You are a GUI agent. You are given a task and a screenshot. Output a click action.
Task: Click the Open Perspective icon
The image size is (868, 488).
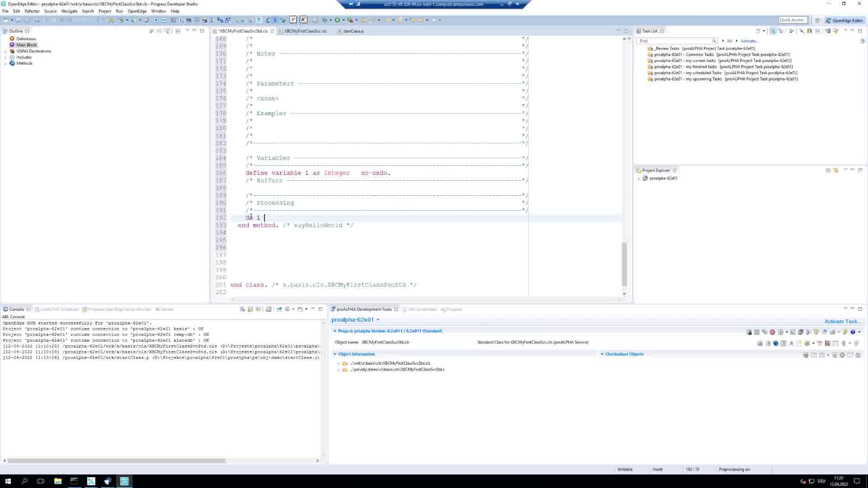pyautogui.click(x=817, y=20)
